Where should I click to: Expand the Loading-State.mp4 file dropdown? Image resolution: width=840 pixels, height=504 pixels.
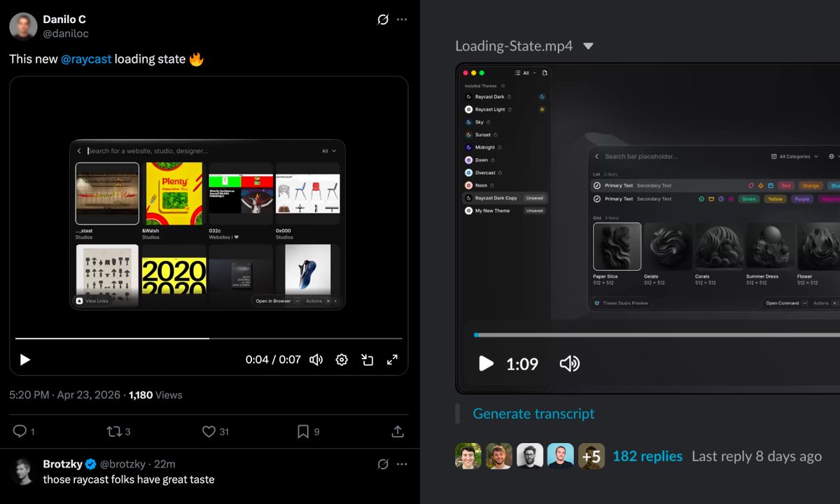pyautogui.click(x=588, y=46)
